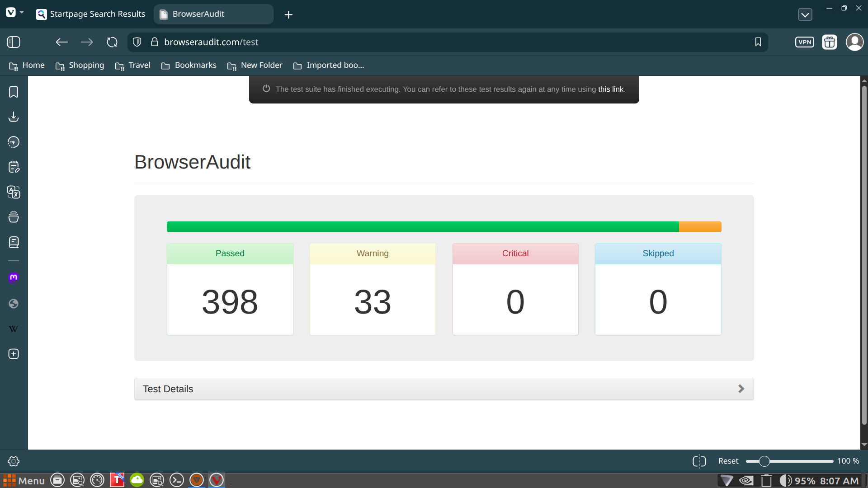The image size is (868, 488).
Task: Toggle the VPN button
Action: tap(804, 42)
